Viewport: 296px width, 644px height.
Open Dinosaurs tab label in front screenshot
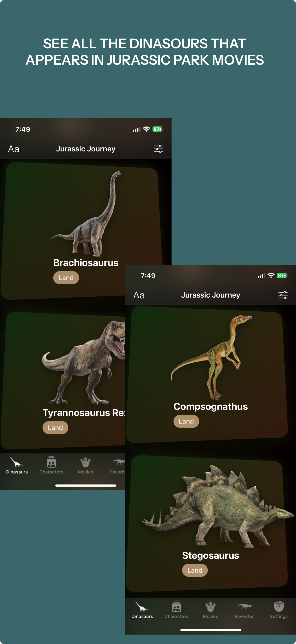pos(142,616)
